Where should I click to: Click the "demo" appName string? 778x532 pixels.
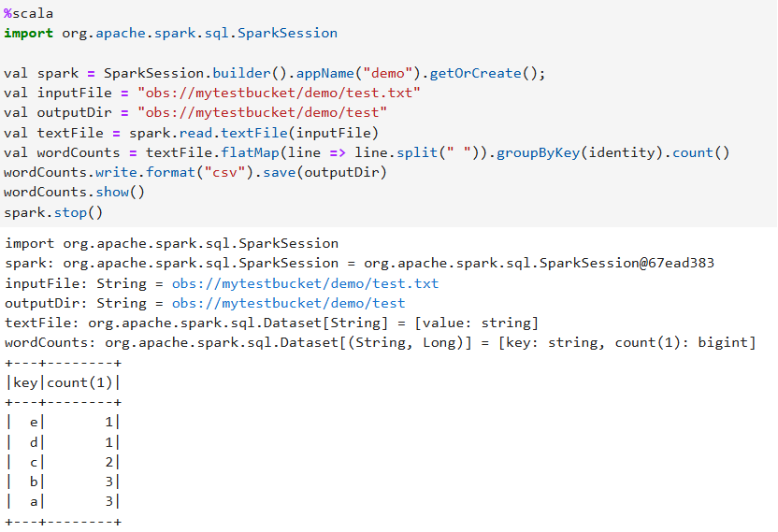(389, 73)
